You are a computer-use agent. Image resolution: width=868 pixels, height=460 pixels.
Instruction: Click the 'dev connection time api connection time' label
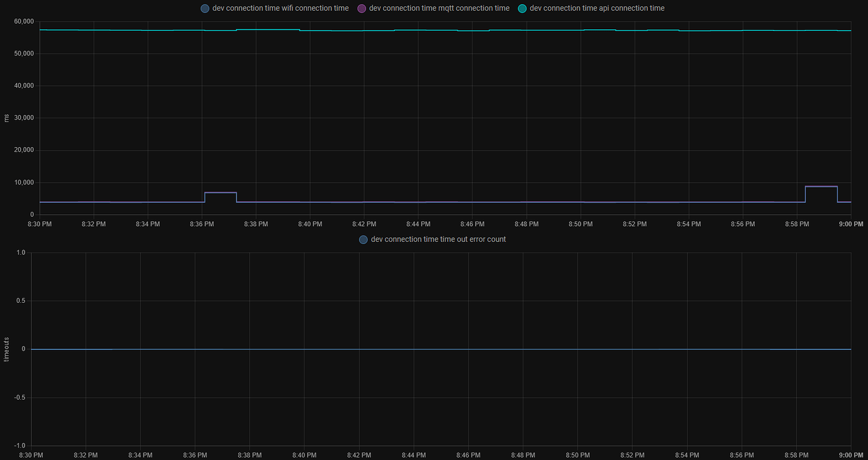(x=597, y=9)
